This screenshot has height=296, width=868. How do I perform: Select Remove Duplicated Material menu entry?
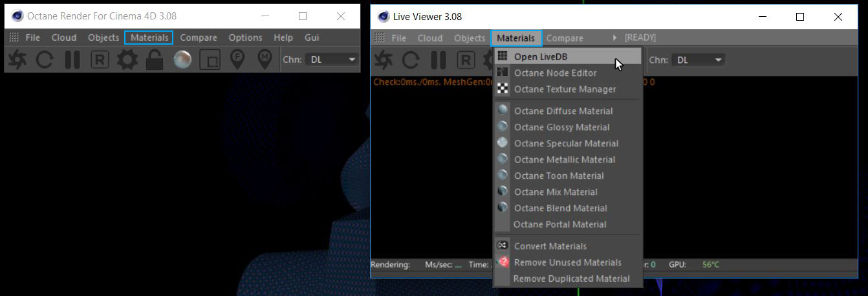click(x=568, y=279)
